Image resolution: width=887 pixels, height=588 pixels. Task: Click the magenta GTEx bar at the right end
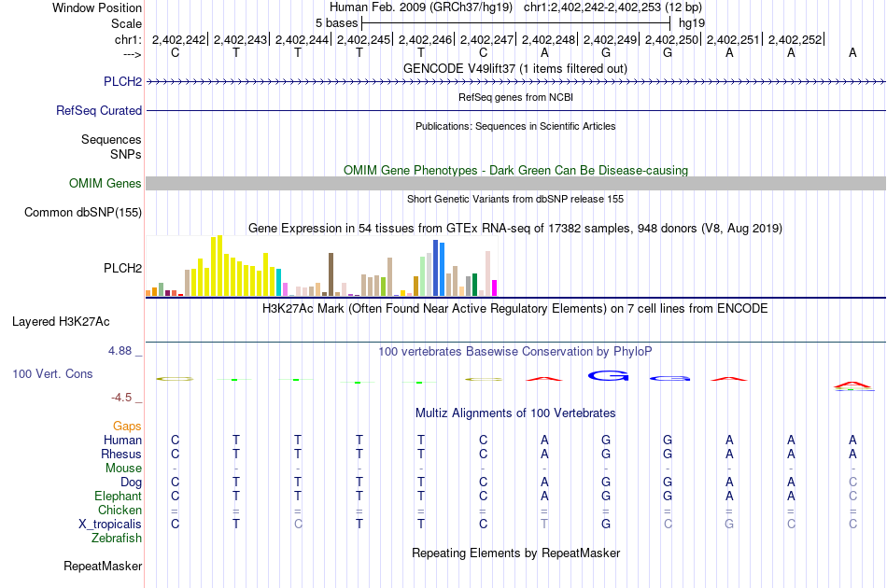[x=494, y=287]
